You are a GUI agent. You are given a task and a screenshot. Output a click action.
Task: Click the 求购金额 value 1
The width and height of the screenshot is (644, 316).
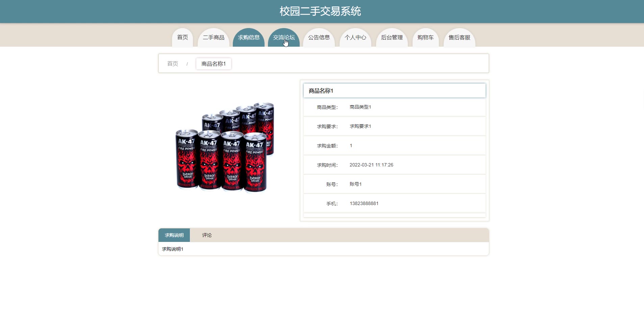pos(351,145)
